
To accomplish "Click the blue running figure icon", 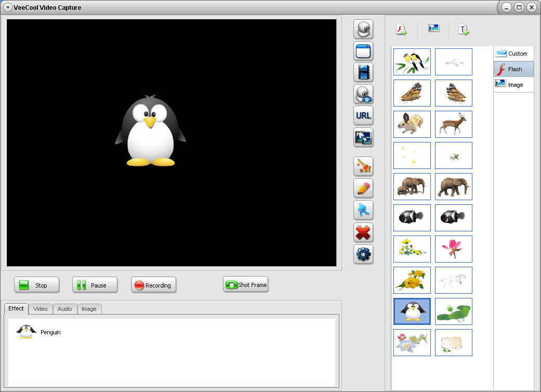I will coord(363,210).
